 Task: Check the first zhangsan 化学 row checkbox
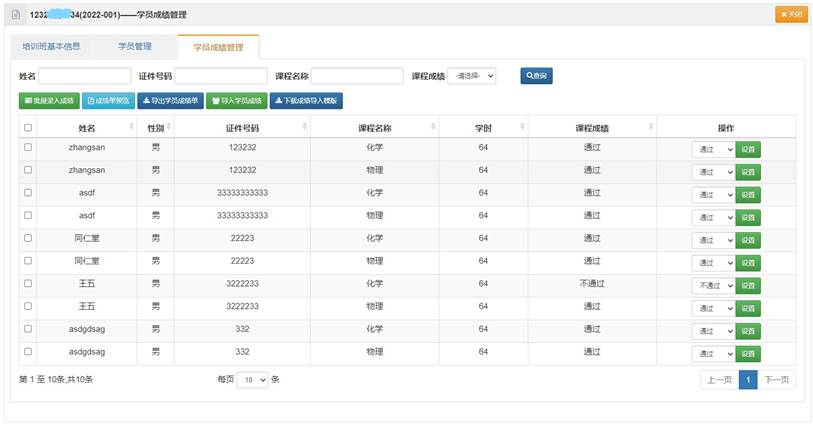click(x=28, y=147)
